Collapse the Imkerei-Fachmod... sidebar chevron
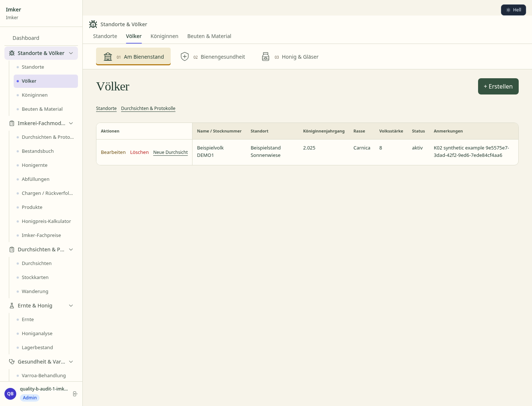The image size is (532, 406). pos(71,123)
